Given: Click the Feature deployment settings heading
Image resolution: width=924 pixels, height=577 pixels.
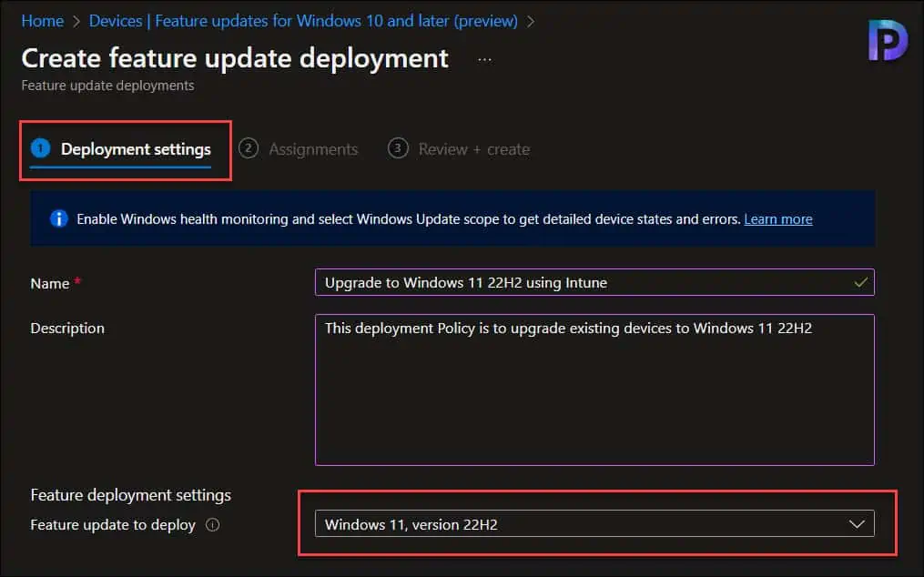Looking at the screenshot, I should 131,495.
